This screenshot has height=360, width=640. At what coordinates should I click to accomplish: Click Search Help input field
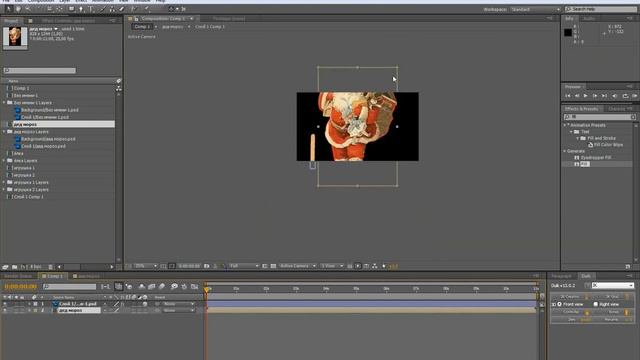coord(601,9)
